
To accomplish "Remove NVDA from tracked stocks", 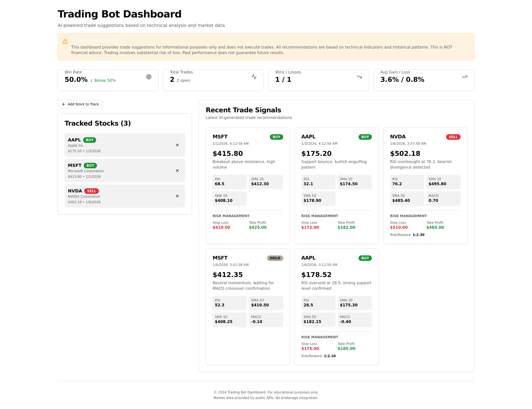I will coord(177,196).
